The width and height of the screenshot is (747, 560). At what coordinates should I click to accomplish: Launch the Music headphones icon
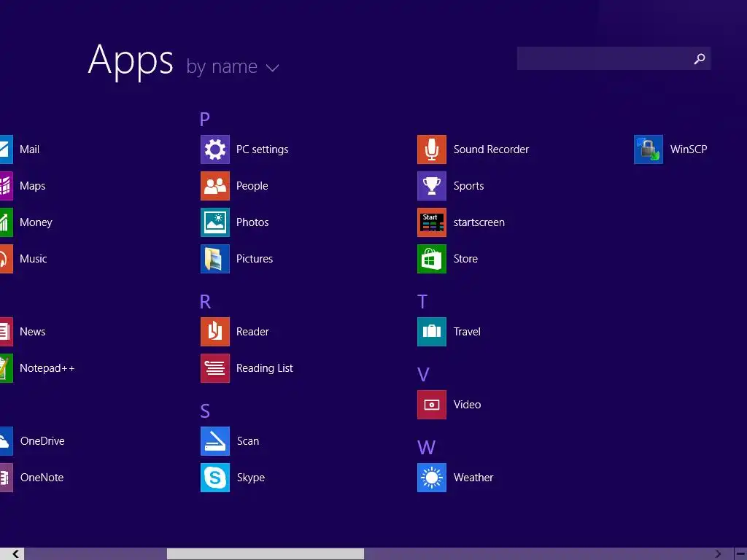click(x=6, y=259)
